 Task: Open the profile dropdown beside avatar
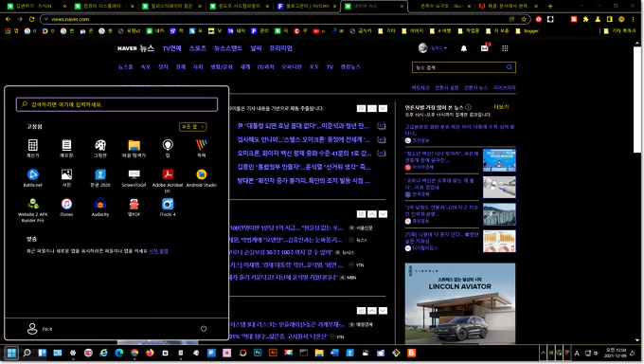(x=438, y=48)
